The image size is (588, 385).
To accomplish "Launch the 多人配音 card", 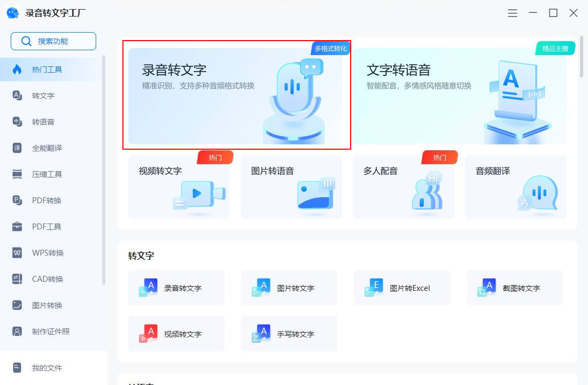I will (x=404, y=187).
